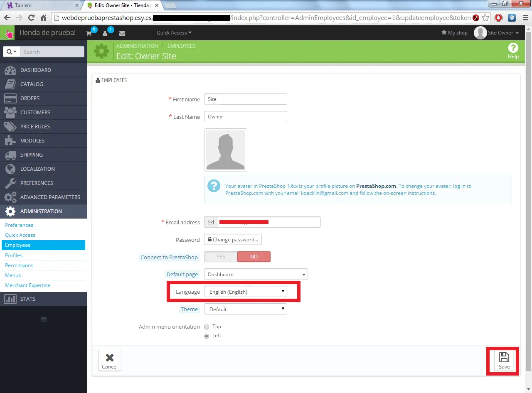Image resolution: width=532 pixels, height=393 pixels.
Task: Click the Save button
Action: [x=504, y=360]
